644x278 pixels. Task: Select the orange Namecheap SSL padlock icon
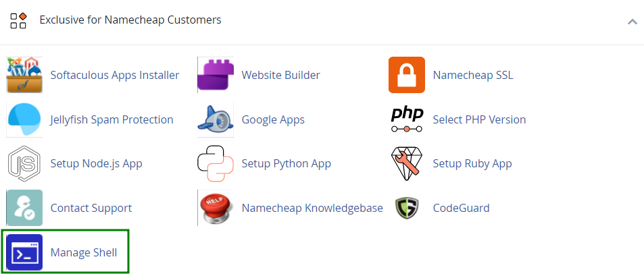407,75
